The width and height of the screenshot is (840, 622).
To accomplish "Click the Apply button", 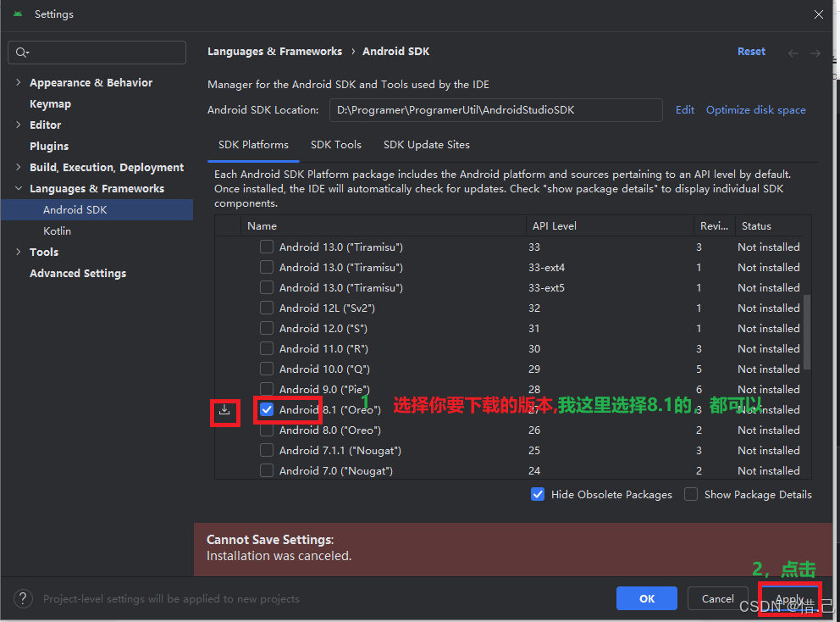I will 790,598.
